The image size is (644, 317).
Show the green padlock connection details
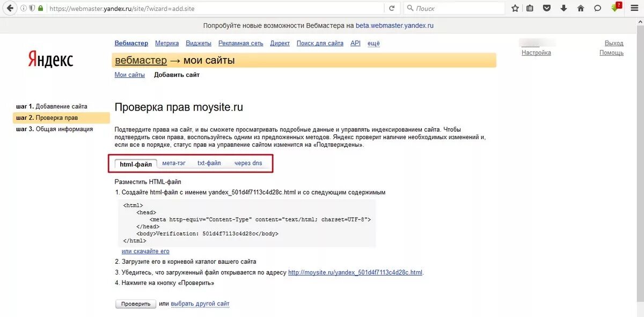point(41,8)
